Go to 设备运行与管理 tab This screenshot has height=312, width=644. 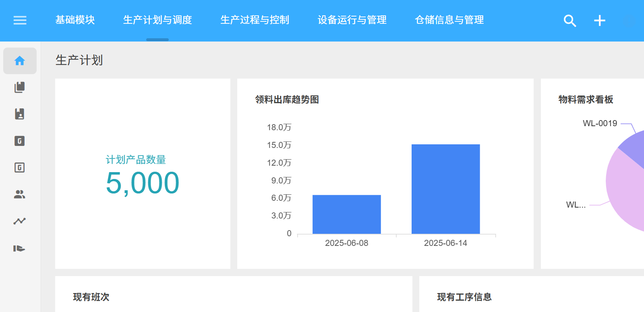(352, 20)
